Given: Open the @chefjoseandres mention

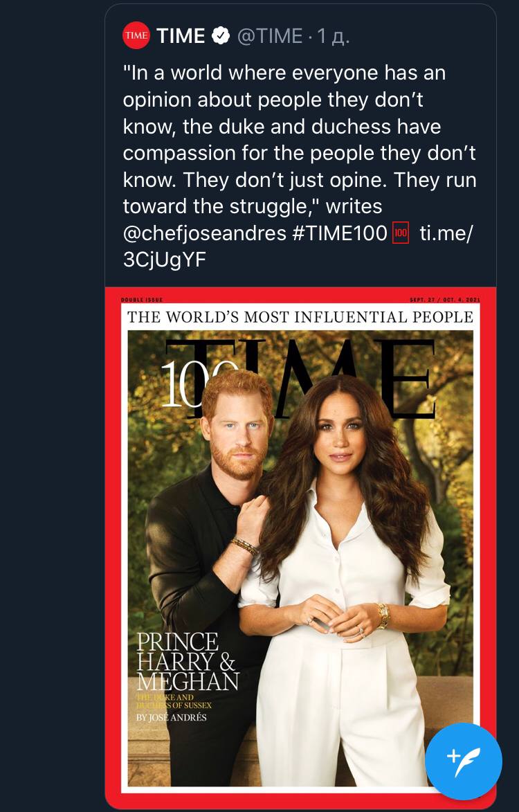Looking at the screenshot, I should [x=204, y=233].
